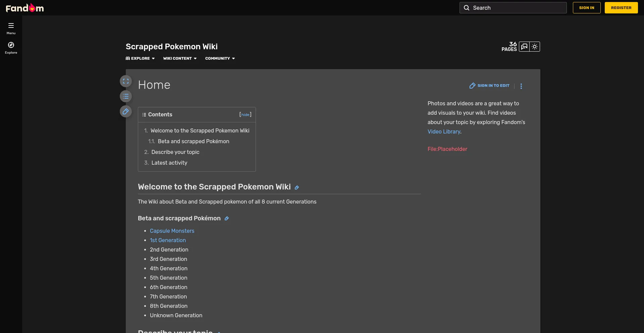Screen dimensions: 644x333
Task: Open the wiki discussions icon
Action: pos(524,47)
